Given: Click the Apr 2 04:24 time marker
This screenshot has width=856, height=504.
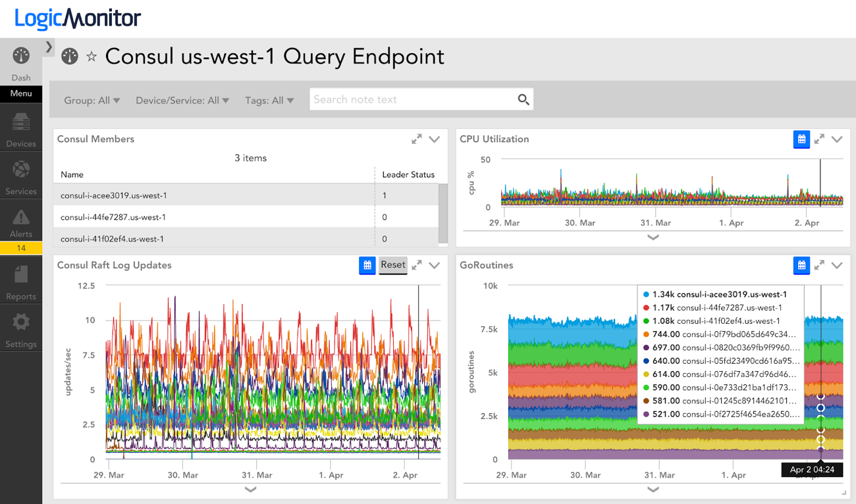Looking at the screenshot, I should click(x=811, y=470).
